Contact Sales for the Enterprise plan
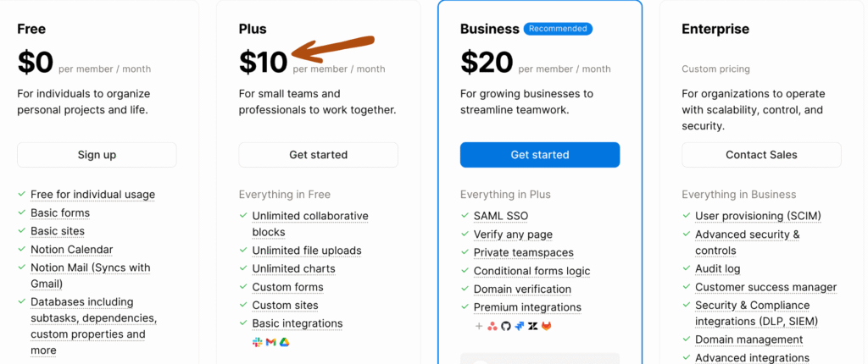Screen dimensions: 868x364 pyautogui.click(x=761, y=155)
